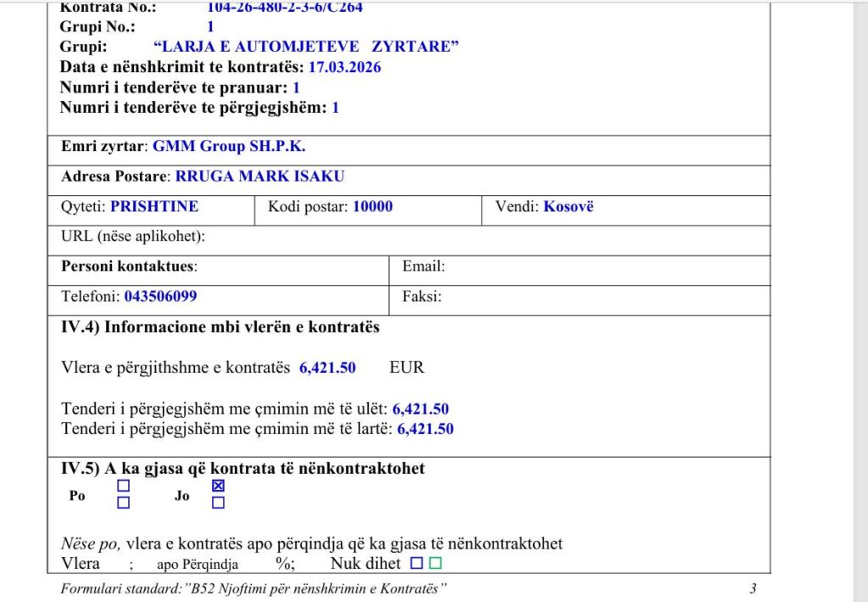Viewport: 868px width, 602px height.
Task: Select the Faksi field cell
Action: (579, 297)
